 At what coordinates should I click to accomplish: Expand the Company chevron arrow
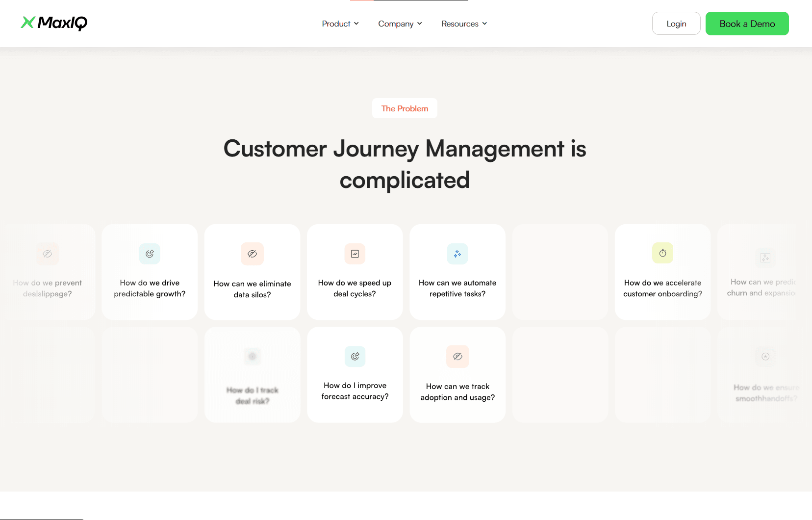click(419, 24)
